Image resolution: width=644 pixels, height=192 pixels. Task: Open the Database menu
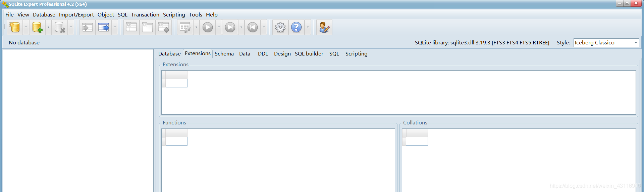[44, 15]
